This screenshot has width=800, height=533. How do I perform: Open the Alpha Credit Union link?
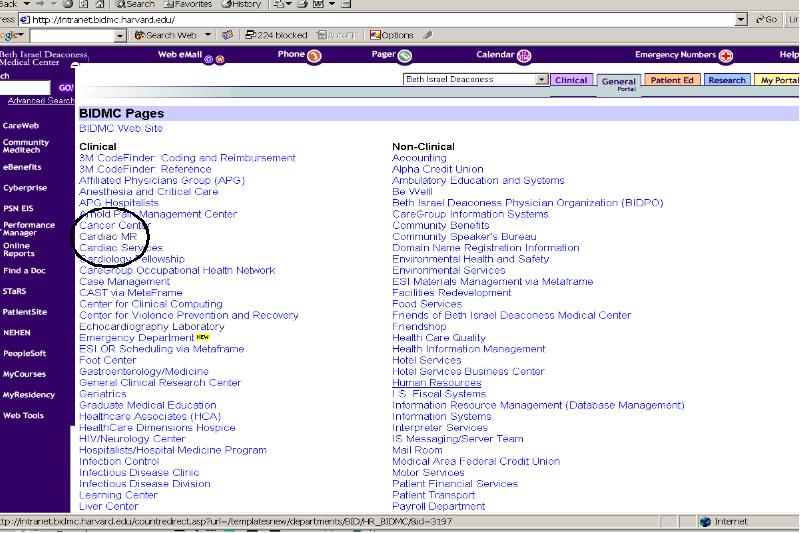437,169
